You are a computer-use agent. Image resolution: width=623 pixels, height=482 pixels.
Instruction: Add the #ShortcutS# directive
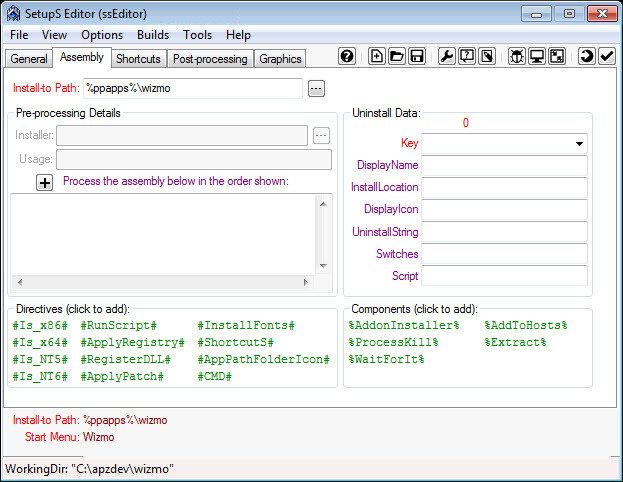tap(236, 343)
